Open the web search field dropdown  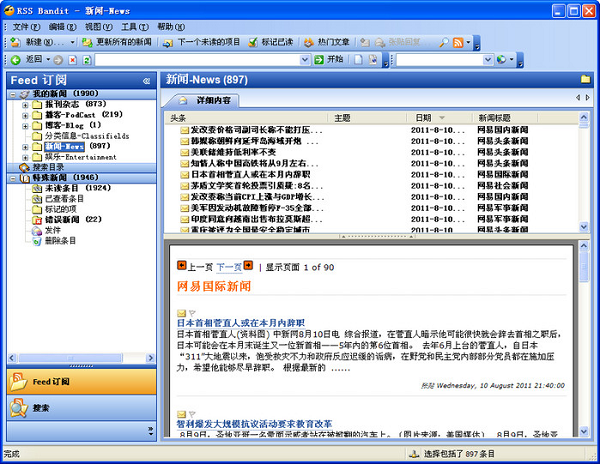pos(488,60)
